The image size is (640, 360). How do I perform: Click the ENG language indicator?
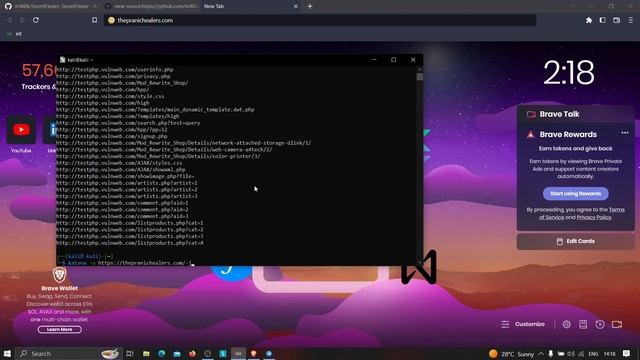[x=593, y=354]
